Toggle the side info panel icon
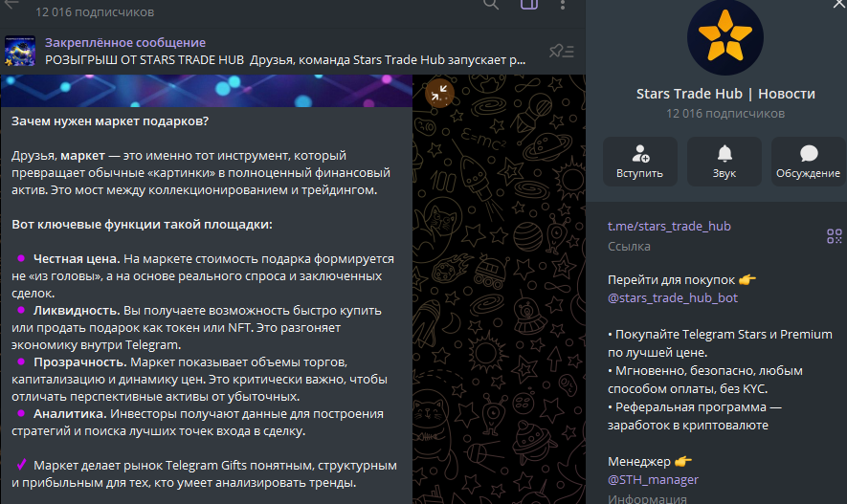Image resolution: width=847 pixels, height=504 pixels. click(x=528, y=5)
